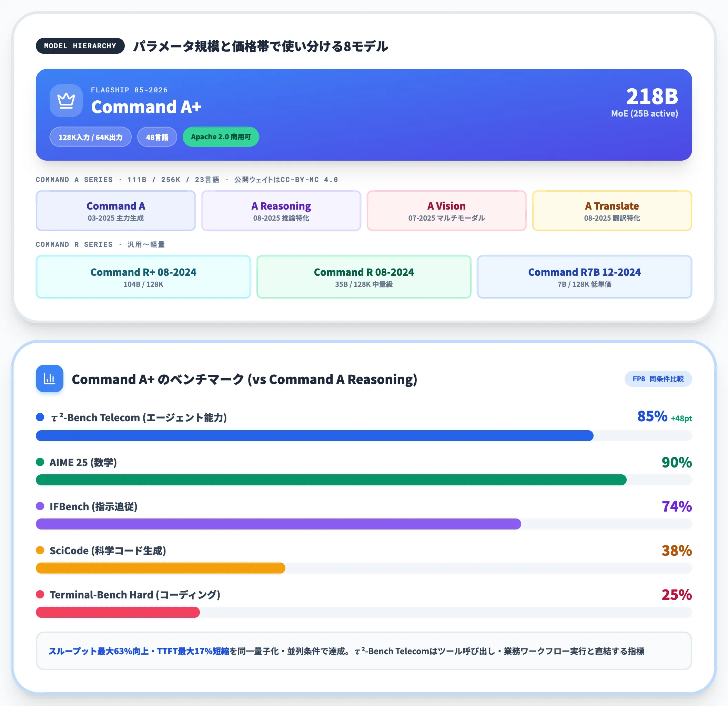Screen dimensions: 728x706
Task: Click the IFBench (指示追従) label
Action: pyautogui.click(x=94, y=506)
